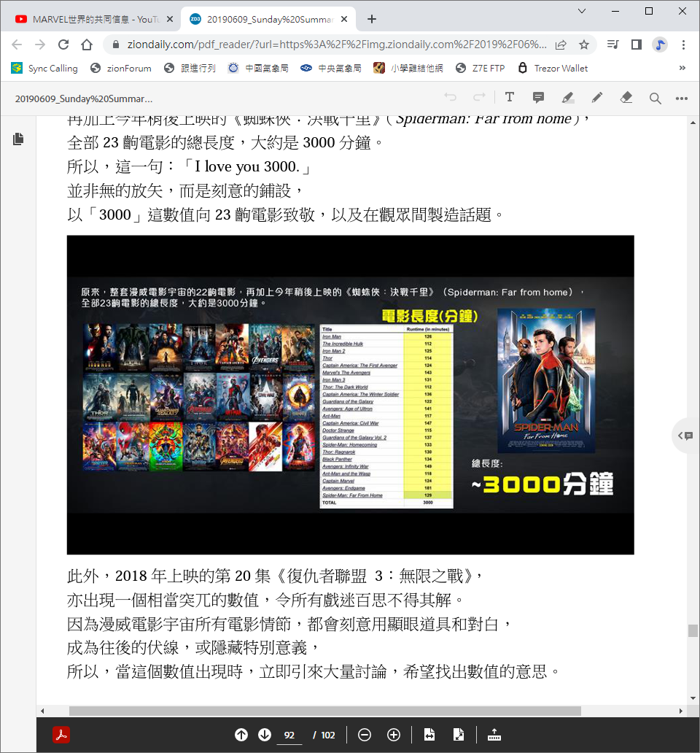700x753 pixels.
Task: Fit full PDF page in view
Action: 459,735
